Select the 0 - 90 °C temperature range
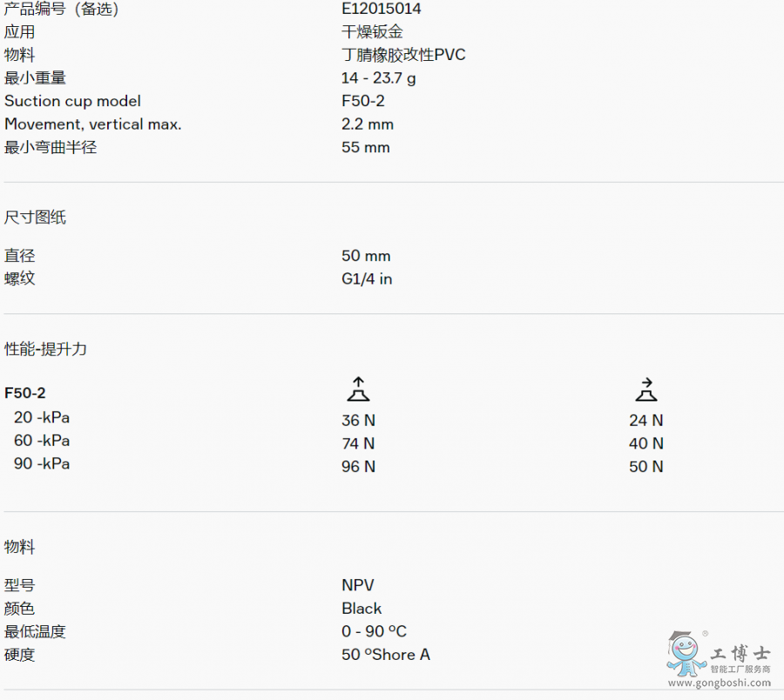 tap(374, 632)
